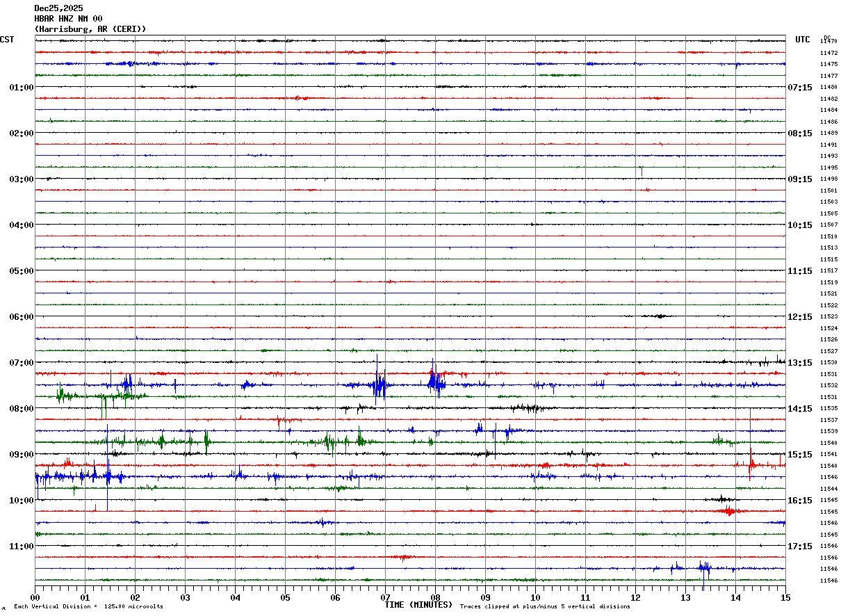Click the DC offset value 11530
The width and height of the screenshot is (841, 616).
tap(828, 363)
